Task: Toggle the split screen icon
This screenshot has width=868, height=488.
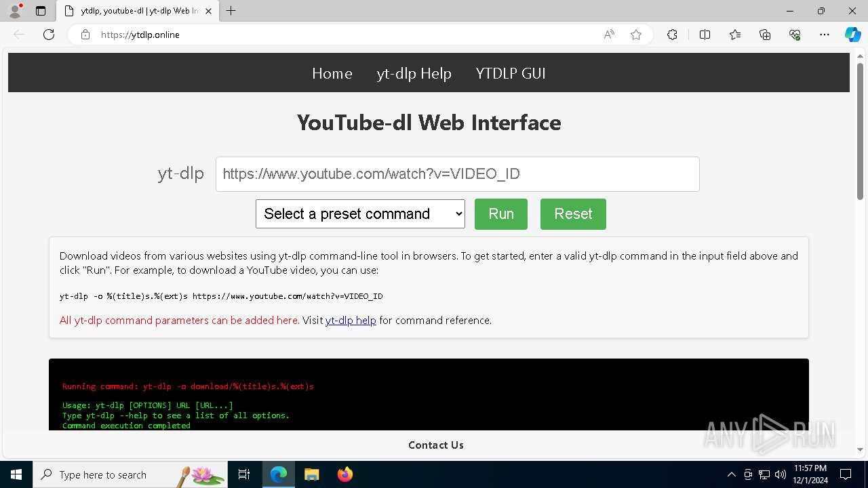Action: 705,35
